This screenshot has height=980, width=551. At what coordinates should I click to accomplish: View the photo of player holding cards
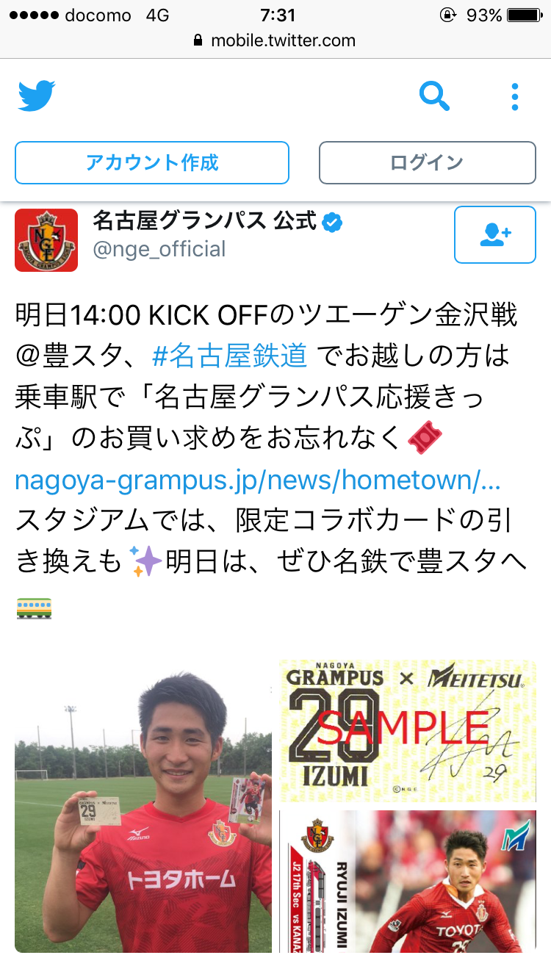[x=143, y=806]
